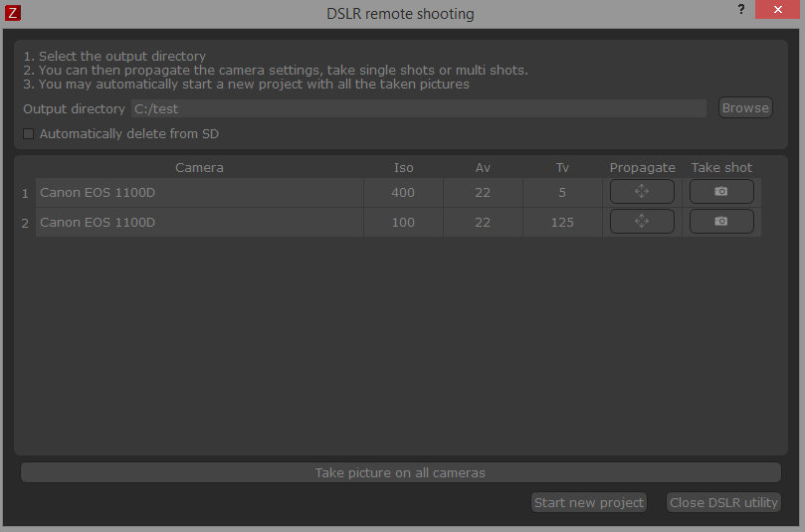This screenshot has width=805, height=532.
Task: Open Iso value 400 for camera 1
Action: tap(403, 193)
